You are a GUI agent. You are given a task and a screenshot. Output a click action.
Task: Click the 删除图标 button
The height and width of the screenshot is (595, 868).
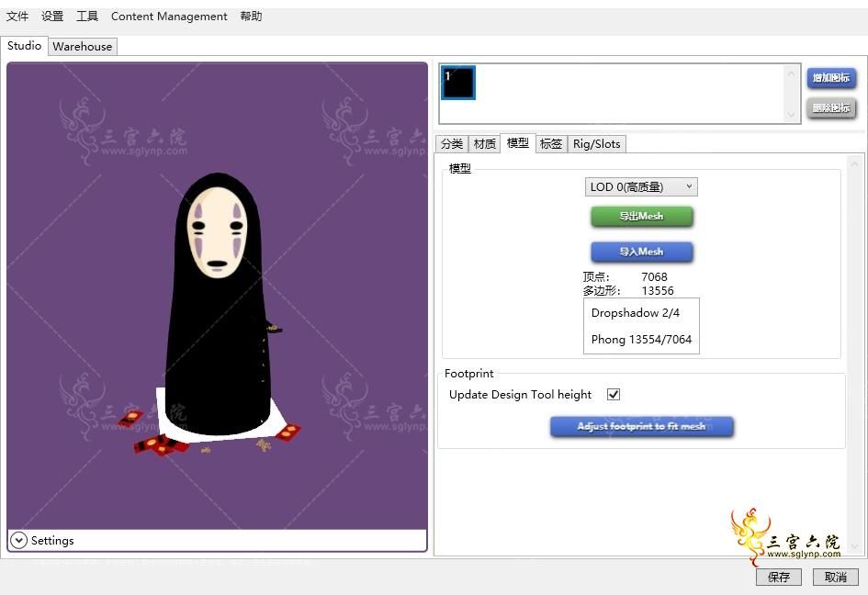[x=831, y=108]
